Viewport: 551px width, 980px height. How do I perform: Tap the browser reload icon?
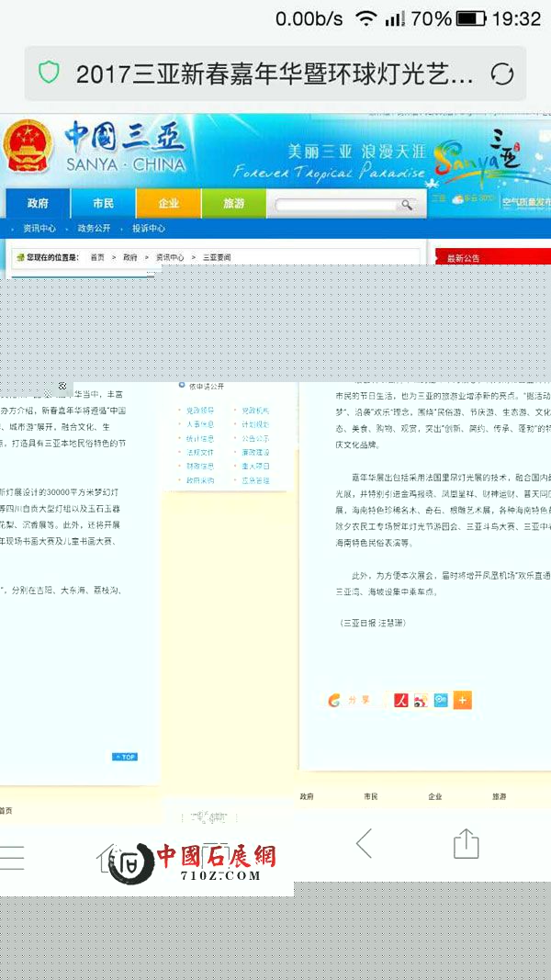click(502, 73)
